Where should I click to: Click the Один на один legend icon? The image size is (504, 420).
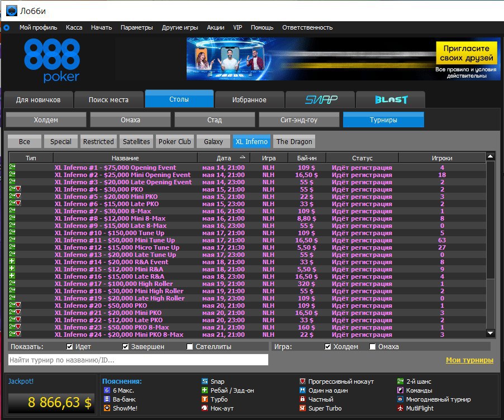302,390
